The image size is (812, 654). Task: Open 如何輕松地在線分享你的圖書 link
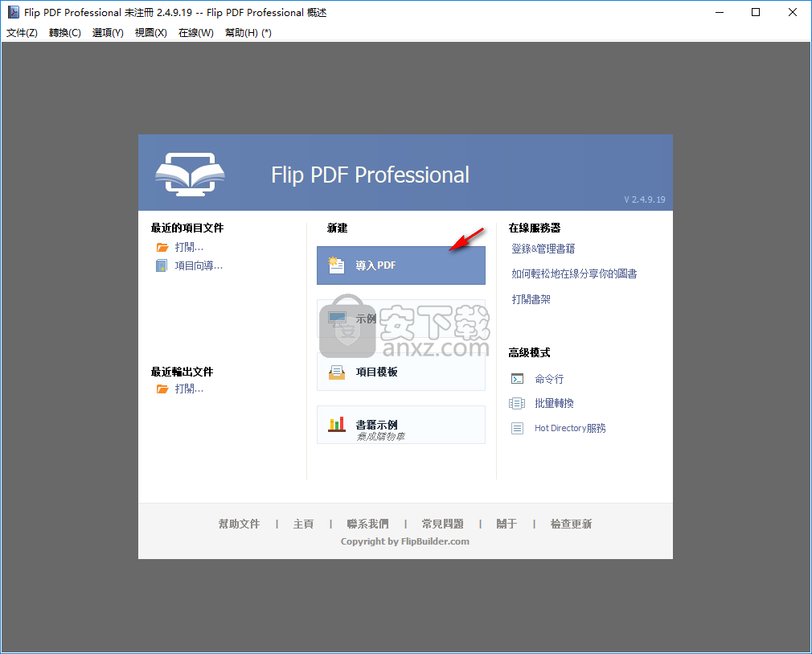(x=574, y=274)
